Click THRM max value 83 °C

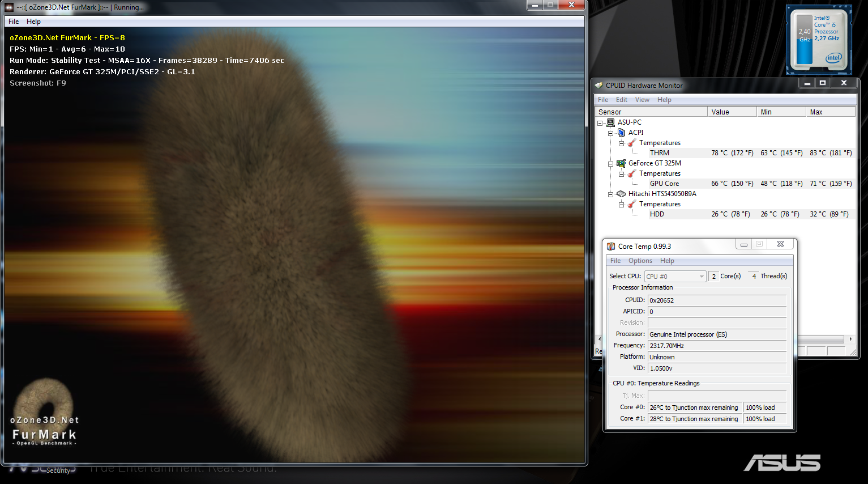tap(831, 153)
